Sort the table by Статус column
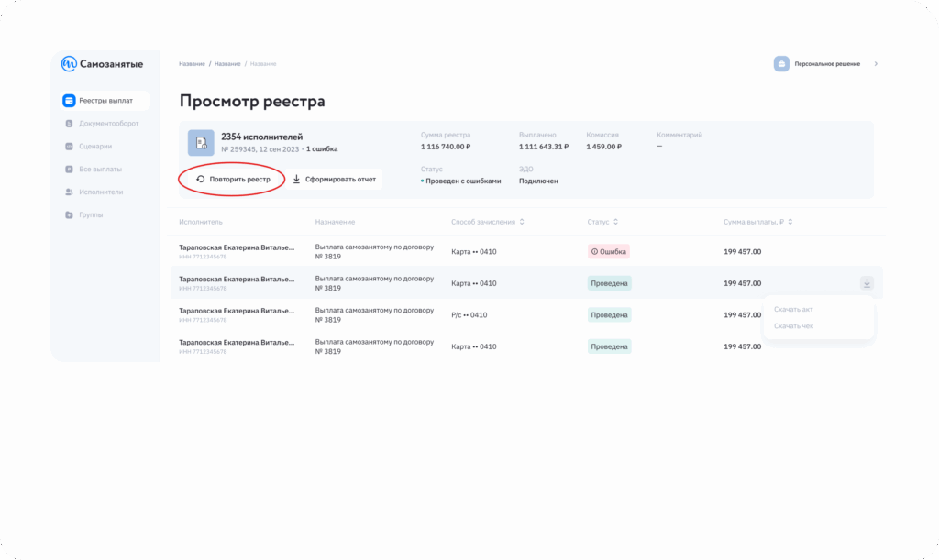939x560 pixels. 615,222
